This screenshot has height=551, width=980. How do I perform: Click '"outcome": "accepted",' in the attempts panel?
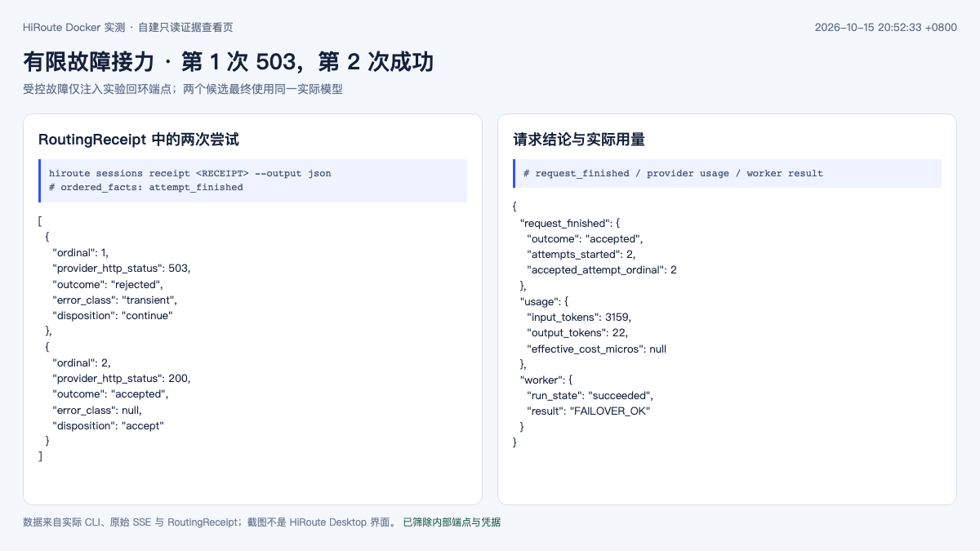click(x=110, y=394)
